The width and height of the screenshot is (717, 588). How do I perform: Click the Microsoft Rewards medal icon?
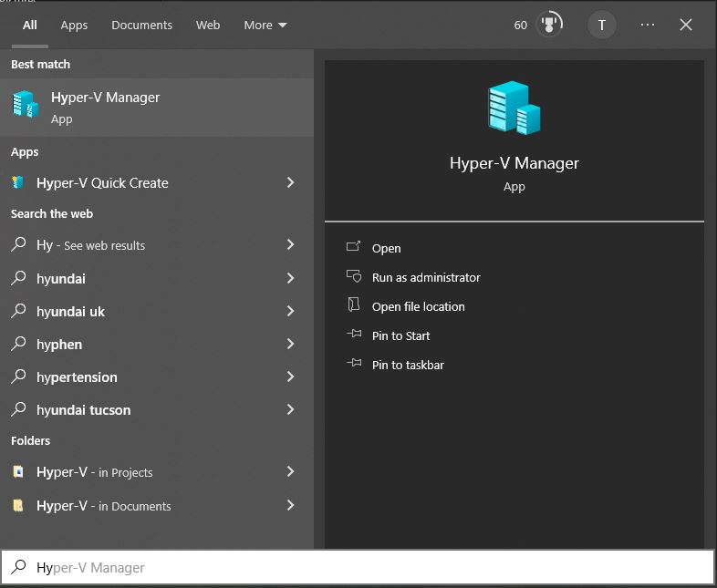tap(549, 25)
